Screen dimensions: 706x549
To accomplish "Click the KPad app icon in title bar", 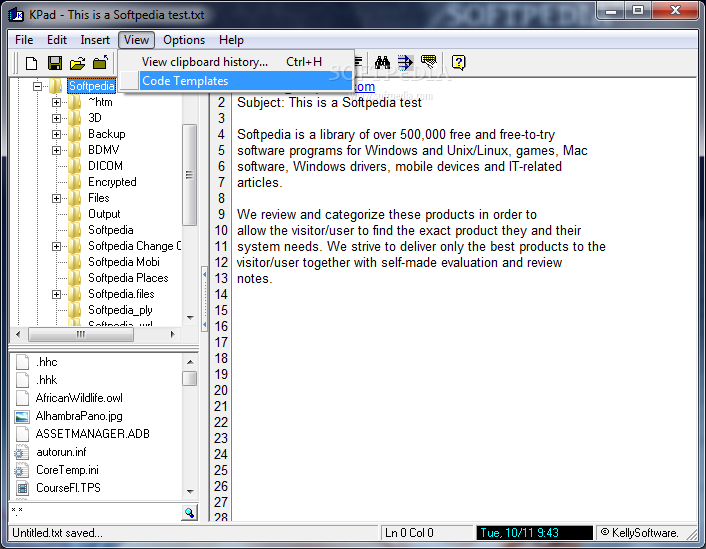I will tap(16, 15).
